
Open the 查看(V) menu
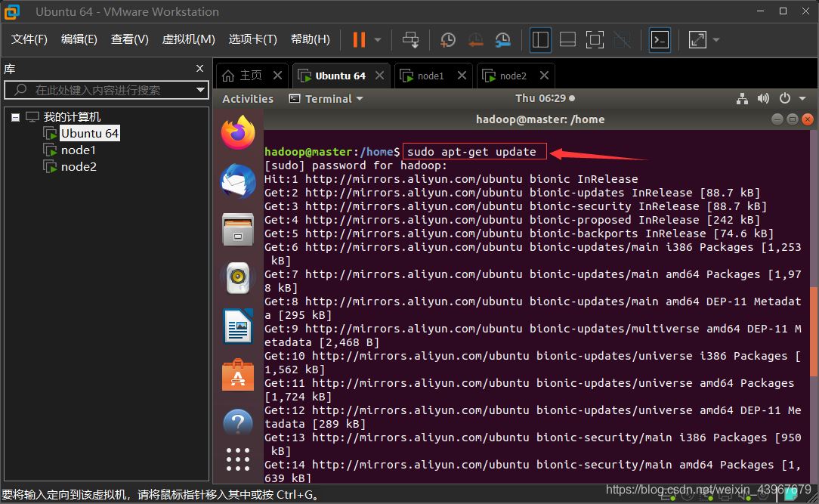coord(129,39)
